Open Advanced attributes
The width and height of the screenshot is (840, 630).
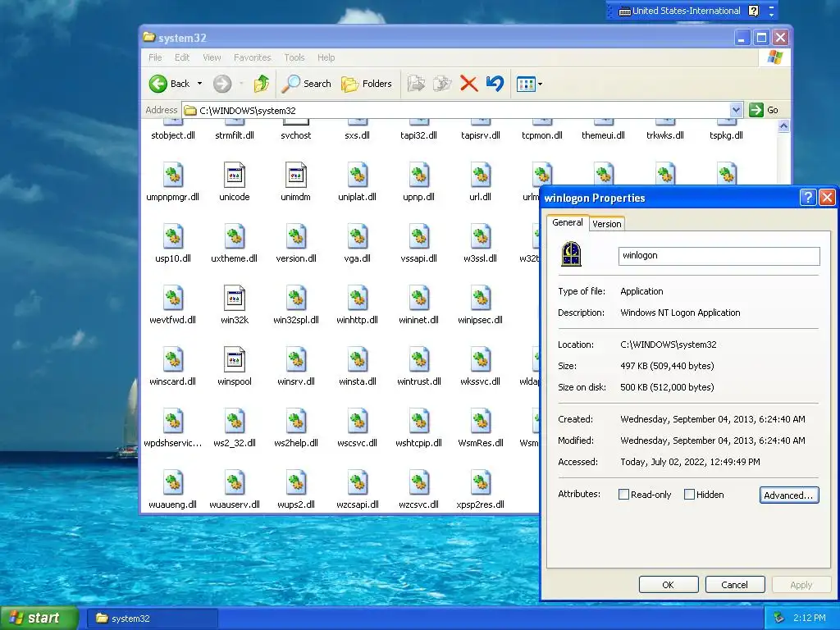pos(789,495)
